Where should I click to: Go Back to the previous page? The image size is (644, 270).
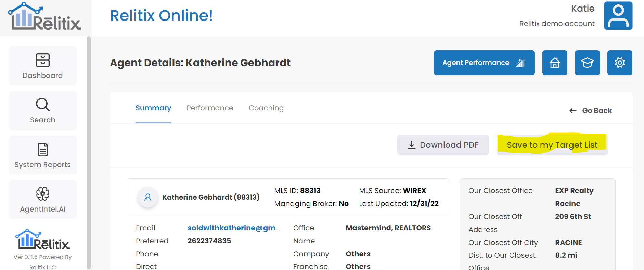pyautogui.click(x=591, y=111)
